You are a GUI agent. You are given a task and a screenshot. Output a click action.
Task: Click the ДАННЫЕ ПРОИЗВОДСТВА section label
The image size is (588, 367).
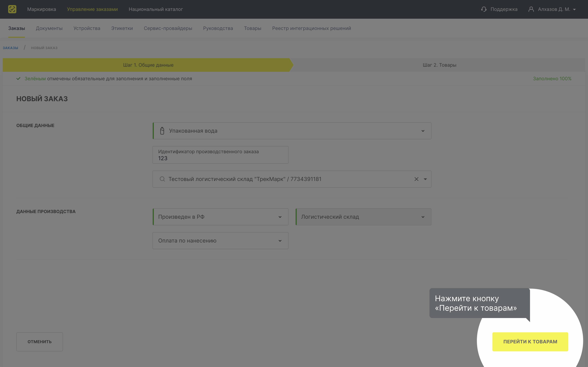pyautogui.click(x=46, y=211)
